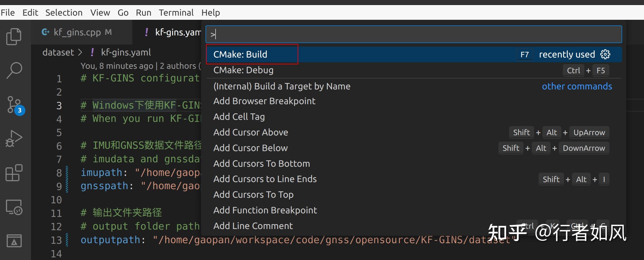Open the Selection menu

[64, 13]
